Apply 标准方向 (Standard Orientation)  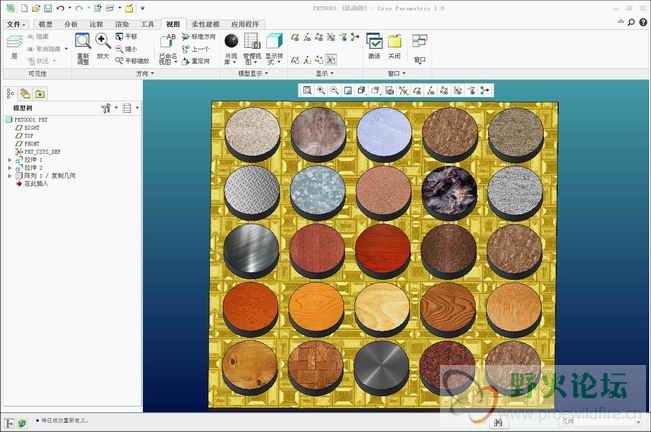click(199, 37)
